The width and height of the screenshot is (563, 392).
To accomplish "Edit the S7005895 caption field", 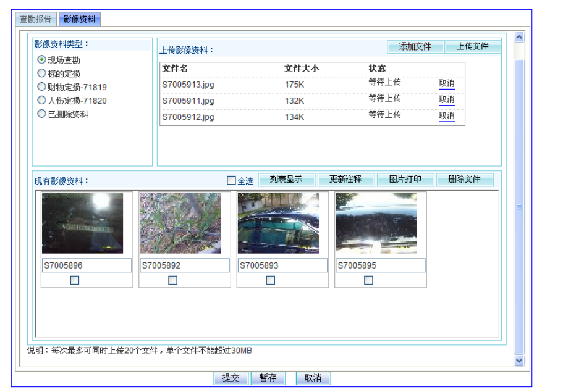I will pos(381,265).
